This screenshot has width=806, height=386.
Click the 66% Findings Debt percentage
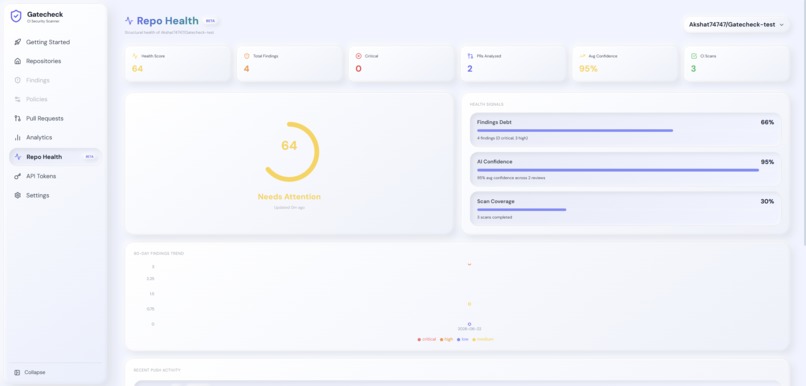(767, 122)
